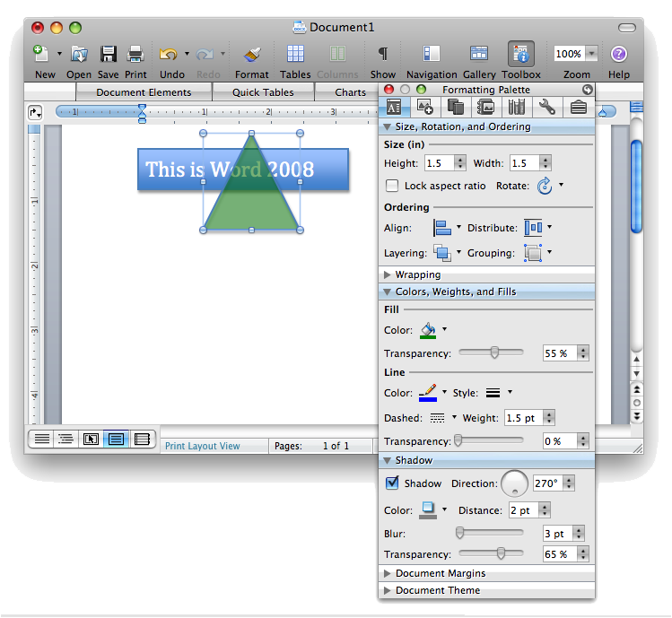Click the New document toolbar icon

41,54
